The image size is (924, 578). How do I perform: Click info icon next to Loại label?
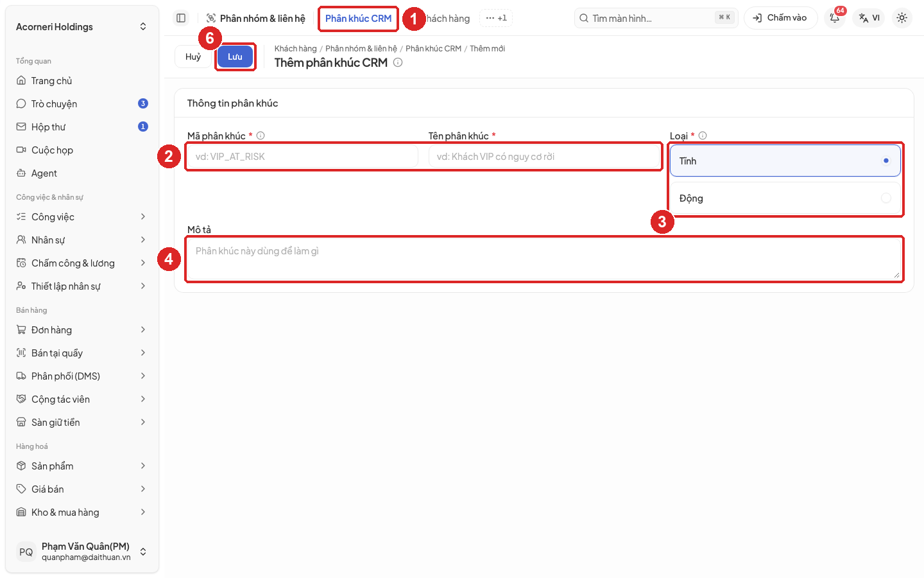pyautogui.click(x=703, y=136)
